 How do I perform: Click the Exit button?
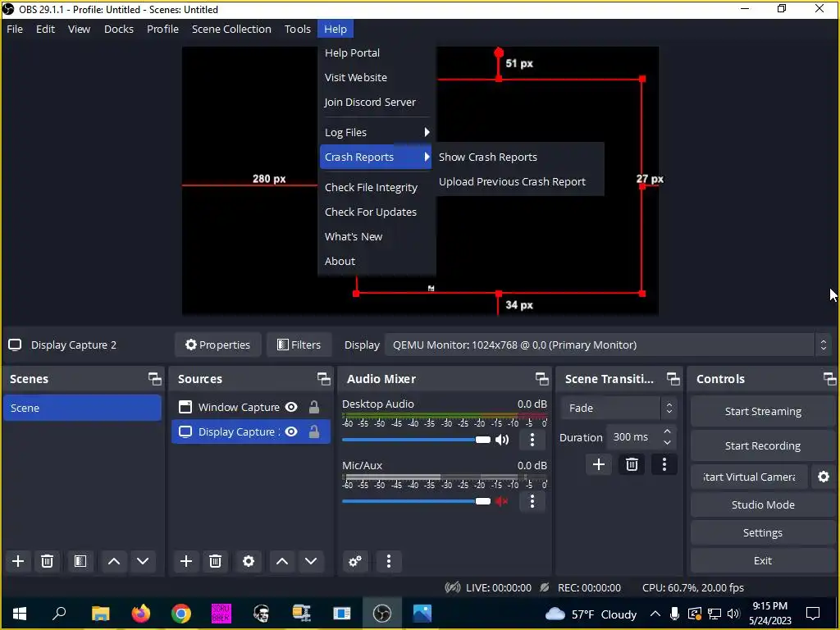(763, 560)
